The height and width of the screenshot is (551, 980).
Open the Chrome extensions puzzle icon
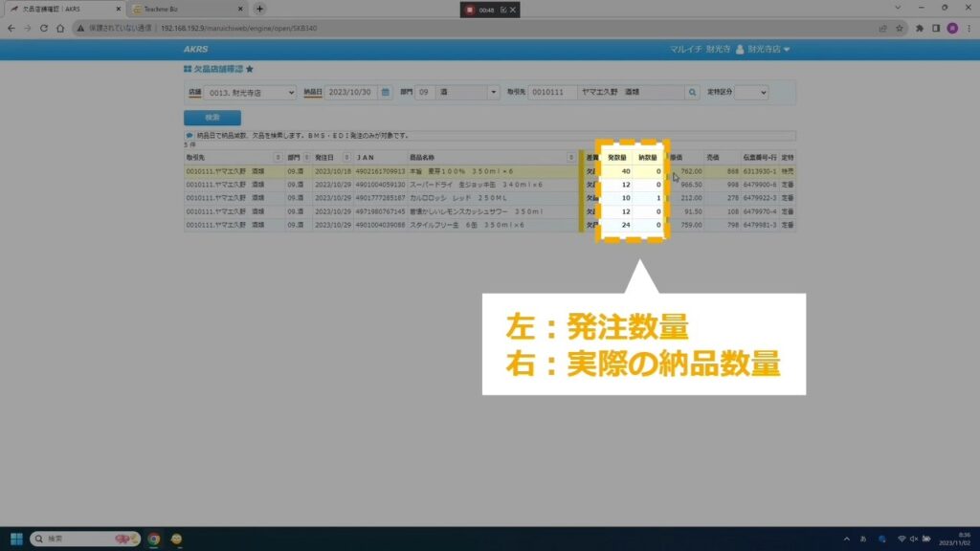tap(920, 28)
